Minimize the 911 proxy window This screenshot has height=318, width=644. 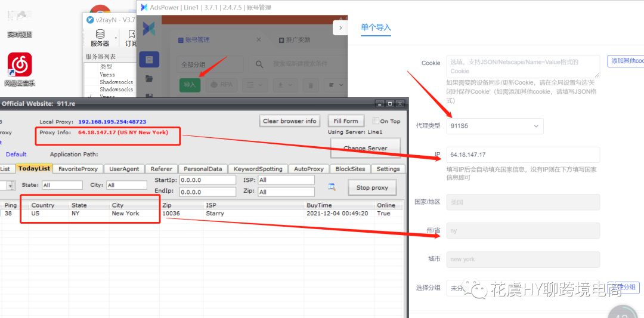[x=380, y=104]
